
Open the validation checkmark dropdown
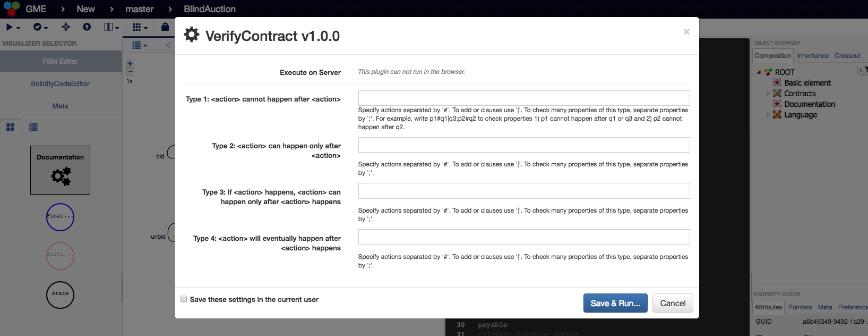pos(40,27)
